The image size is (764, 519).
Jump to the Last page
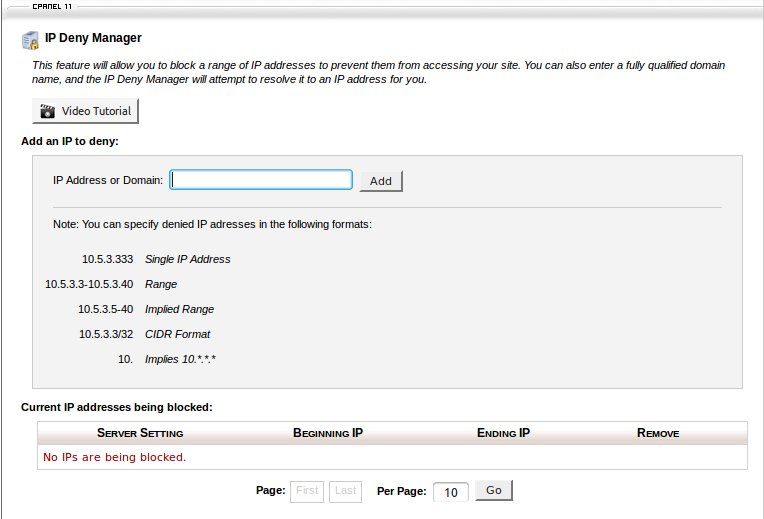coord(345,491)
